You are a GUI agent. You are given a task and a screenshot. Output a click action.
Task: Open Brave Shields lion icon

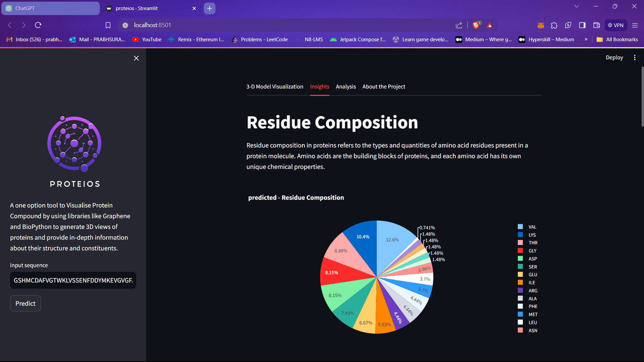pyautogui.click(x=476, y=25)
